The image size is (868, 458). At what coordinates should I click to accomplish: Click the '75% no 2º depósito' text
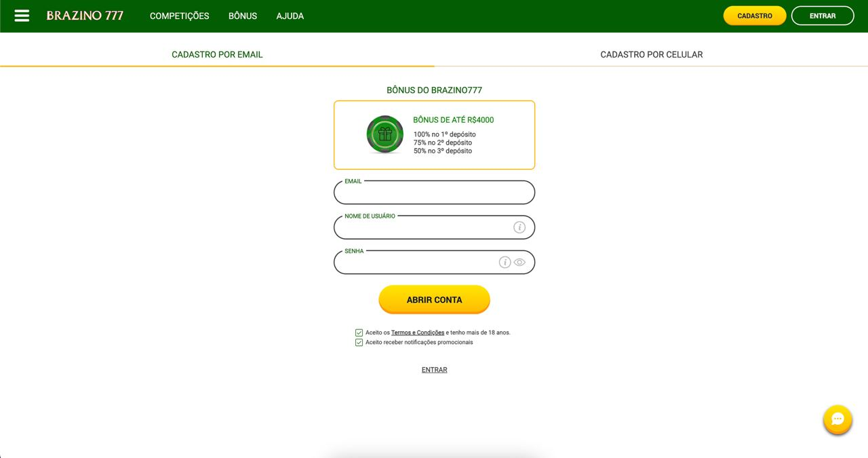(x=443, y=142)
